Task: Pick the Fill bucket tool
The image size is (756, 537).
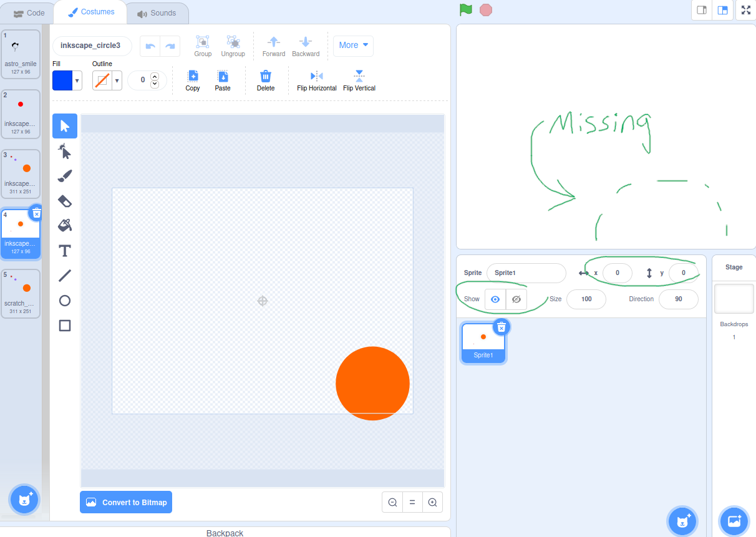Action: click(x=64, y=225)
